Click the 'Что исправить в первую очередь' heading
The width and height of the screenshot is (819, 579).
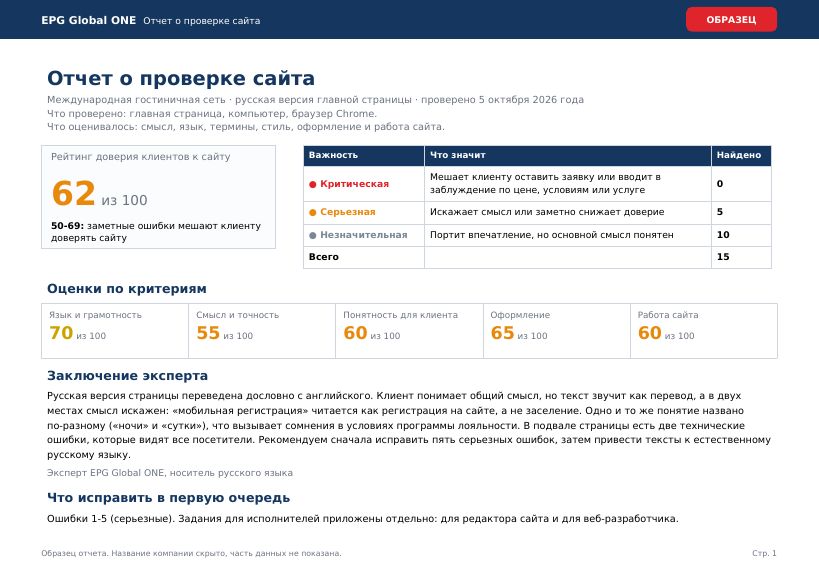(x=168, y=498)
